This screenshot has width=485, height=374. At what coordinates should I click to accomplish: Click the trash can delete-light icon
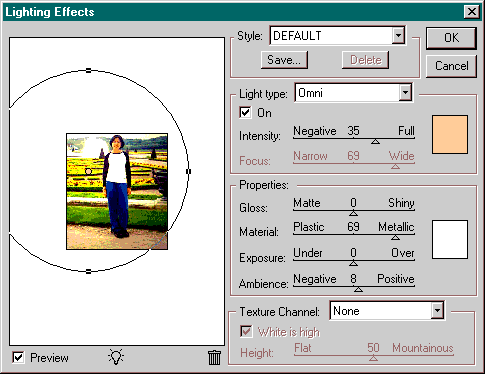pyautogui.click(x=214, y=358)
